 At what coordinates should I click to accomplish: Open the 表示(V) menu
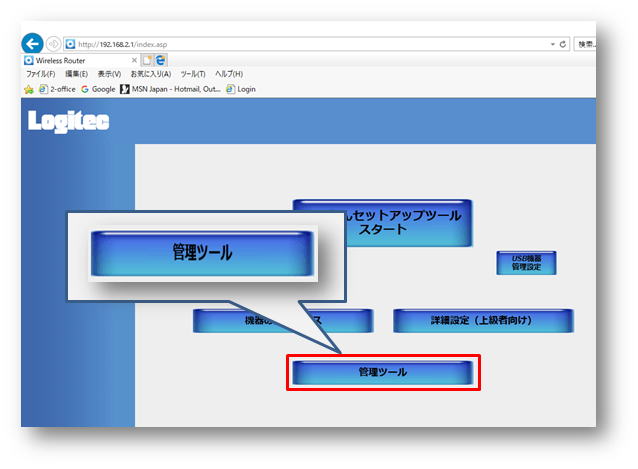click(109, 74)
